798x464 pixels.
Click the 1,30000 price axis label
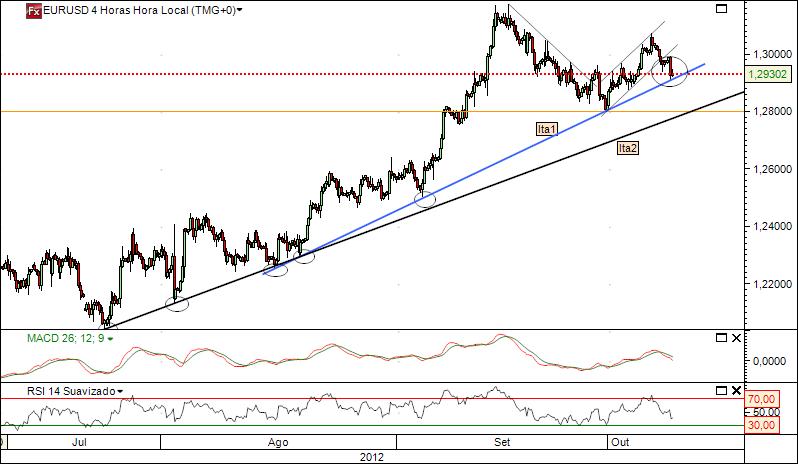(x=773, y=54)
